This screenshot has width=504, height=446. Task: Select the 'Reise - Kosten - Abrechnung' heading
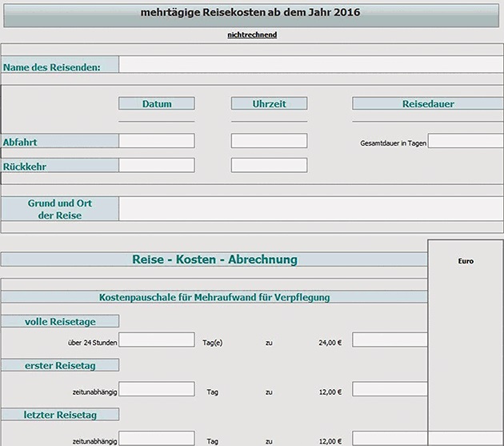tap(214, 259)
